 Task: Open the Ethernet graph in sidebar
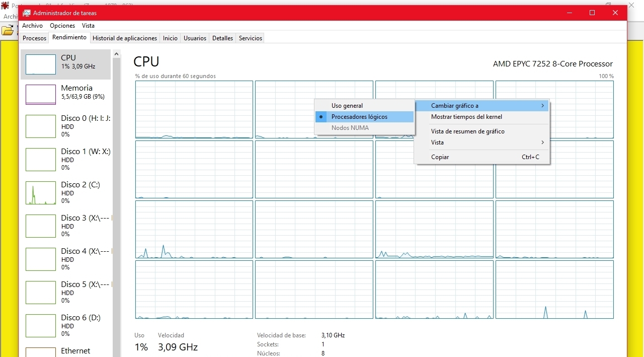pos(41,352)
